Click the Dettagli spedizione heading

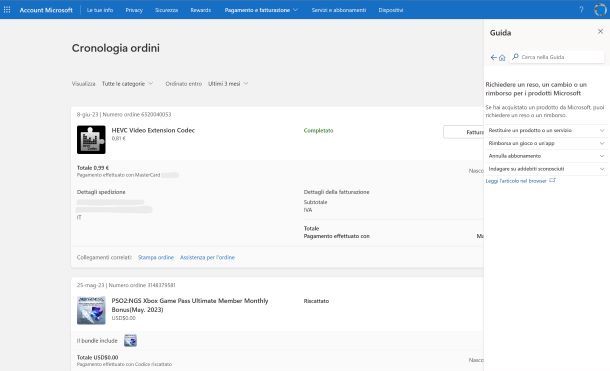point(101,192)
